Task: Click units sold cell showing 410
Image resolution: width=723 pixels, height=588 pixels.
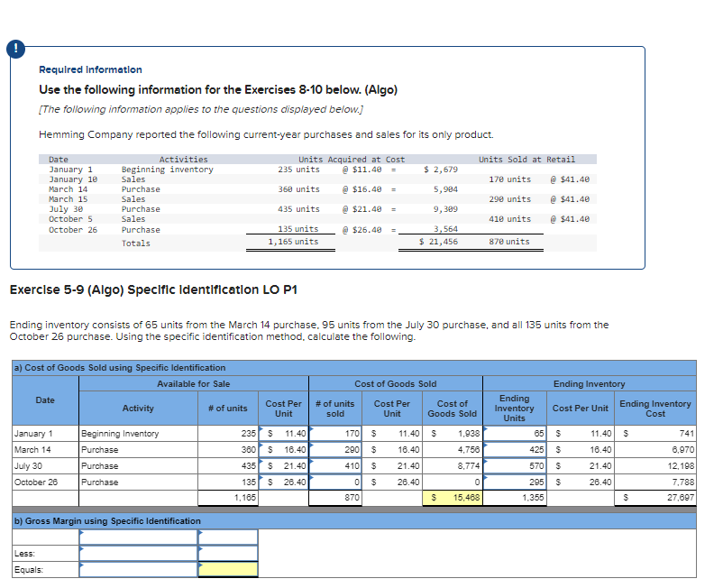Action: 335,465
